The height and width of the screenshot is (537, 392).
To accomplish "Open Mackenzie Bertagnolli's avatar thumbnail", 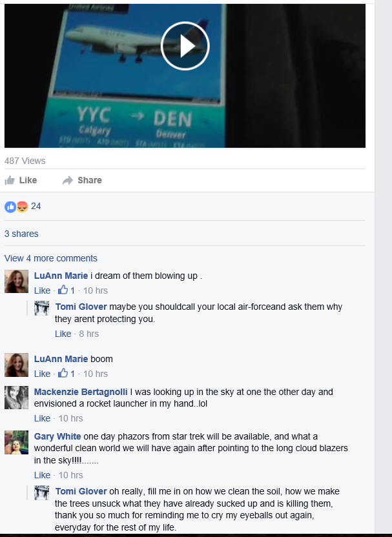I will (16, 398).
